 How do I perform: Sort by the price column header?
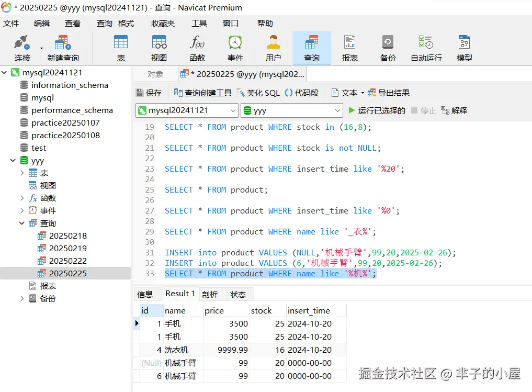[x=227, y=310]
